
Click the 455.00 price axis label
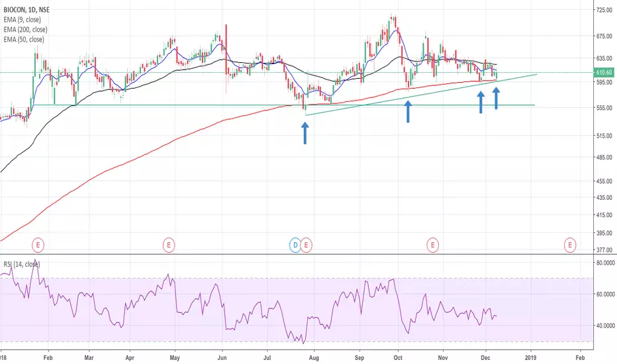tap(604, 181)
